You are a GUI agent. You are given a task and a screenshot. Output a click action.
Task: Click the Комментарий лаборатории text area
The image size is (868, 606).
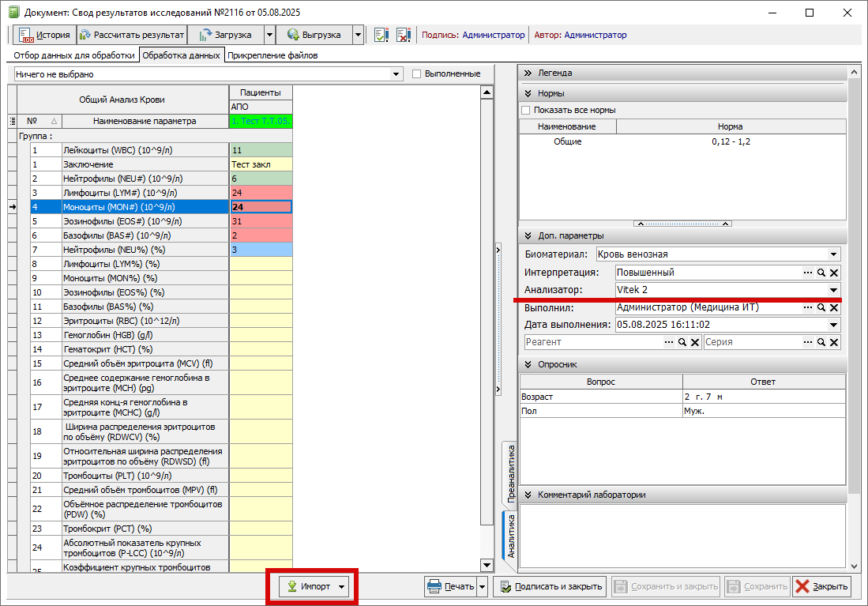tap(682, 536)
